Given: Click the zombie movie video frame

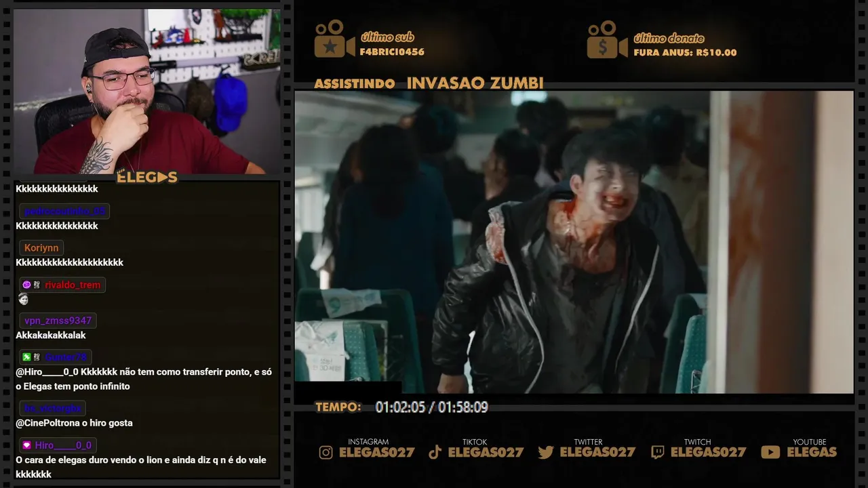Looking at the screenshot, I should (x=574, y=242).
